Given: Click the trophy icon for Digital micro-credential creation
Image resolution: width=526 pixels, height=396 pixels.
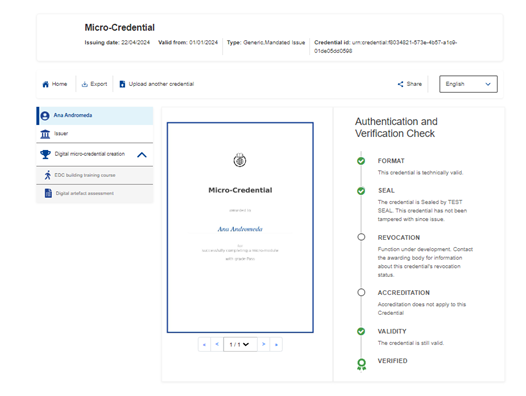Looking at the screenshot, I should coord(45,154).
